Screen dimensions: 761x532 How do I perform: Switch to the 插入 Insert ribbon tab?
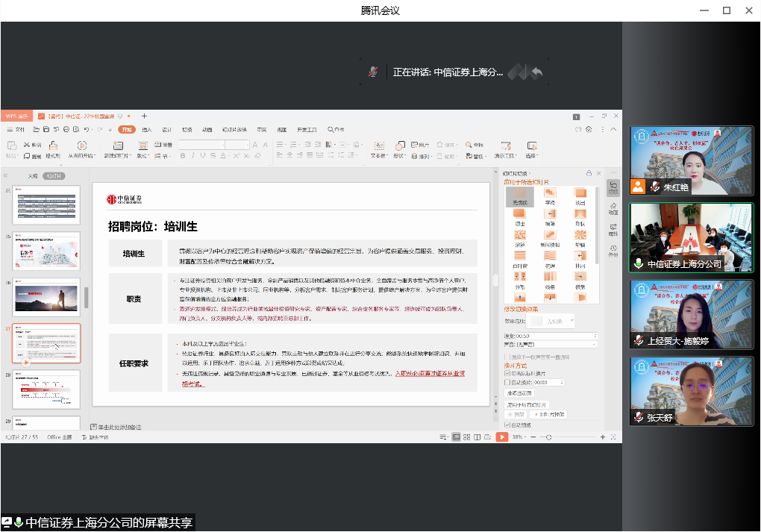click(x=147, y=129)
